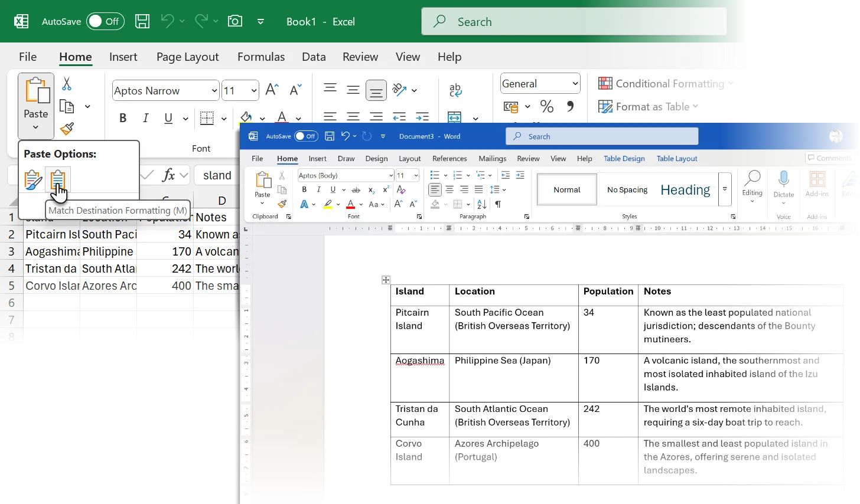The height and width of the screenshot is (504, 860).
Task: Turn AutoSave on in Excel
Action: 105,21
